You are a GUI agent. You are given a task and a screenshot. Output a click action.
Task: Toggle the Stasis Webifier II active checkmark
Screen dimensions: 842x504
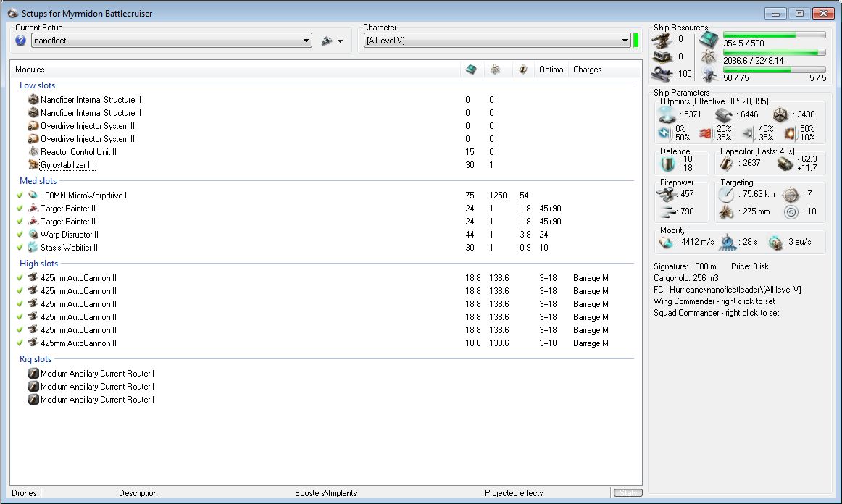pos(20,248)
